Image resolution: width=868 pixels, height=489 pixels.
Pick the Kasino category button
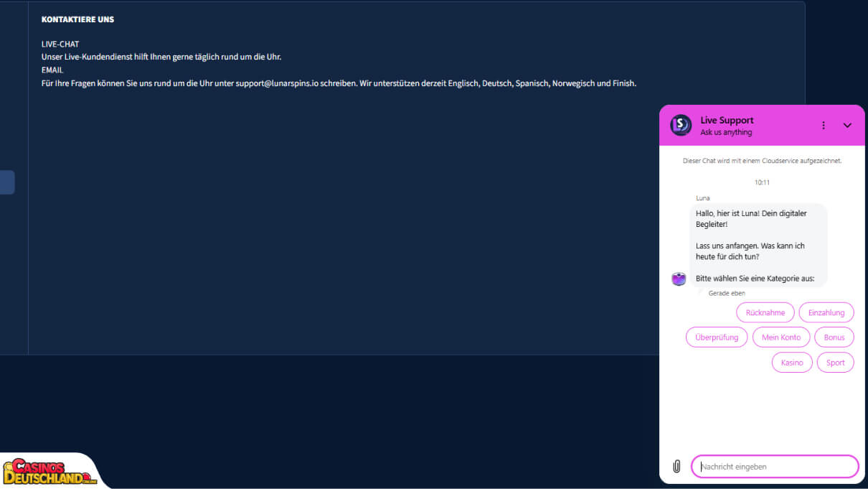click(792, 363)
